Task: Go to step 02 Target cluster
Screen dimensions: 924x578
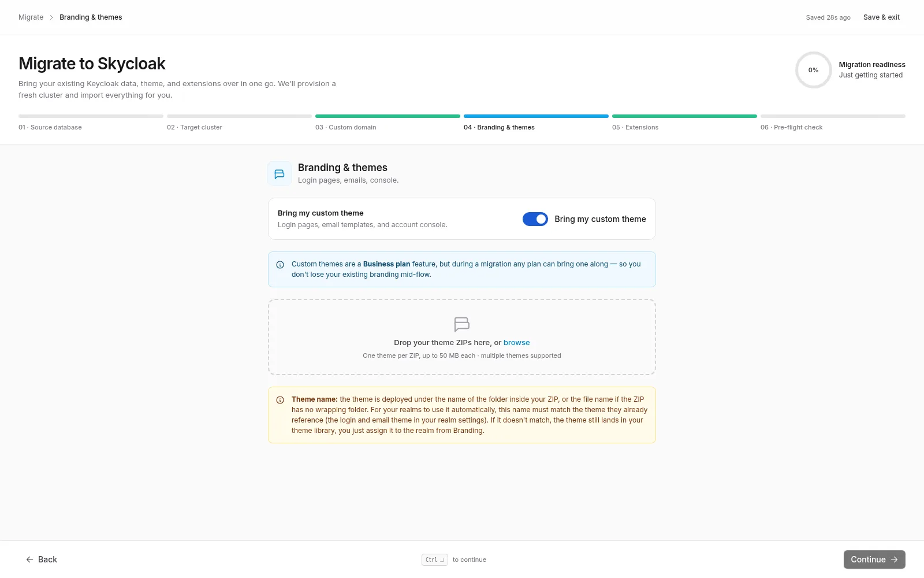Action: point(239,123)
